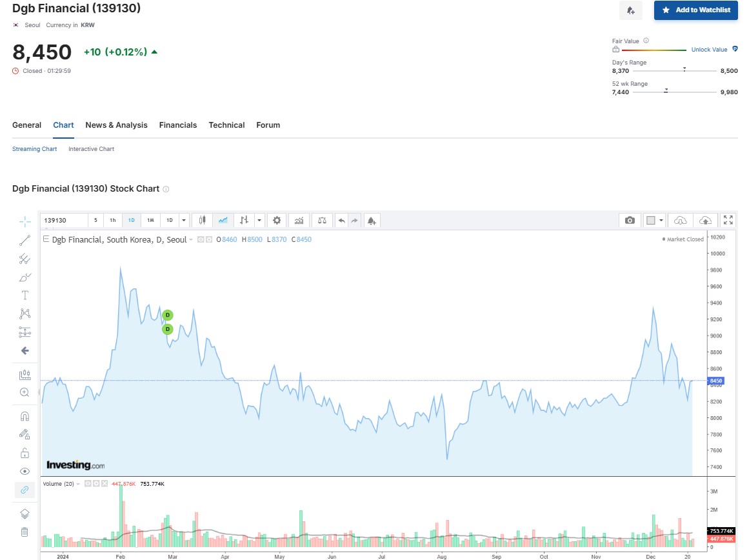Select the 1h interval

113,220
